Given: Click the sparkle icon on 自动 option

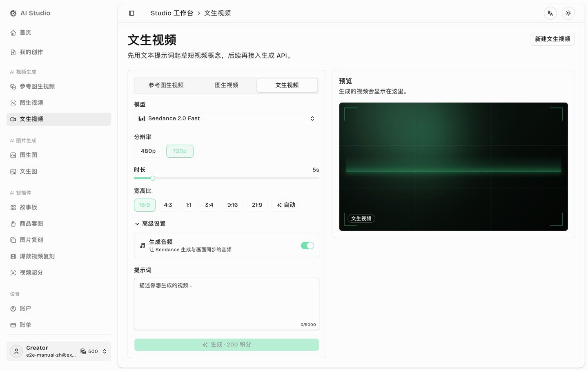Looking at the screenshot, I should tap(279, 205).
